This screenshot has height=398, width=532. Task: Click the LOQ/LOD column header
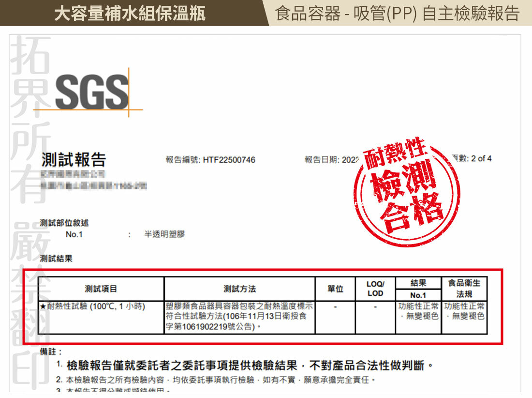pos(375,289)
